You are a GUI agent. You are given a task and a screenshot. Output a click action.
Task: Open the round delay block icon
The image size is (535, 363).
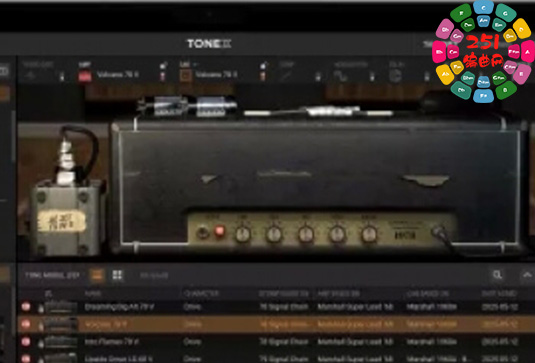click(395, 76)
